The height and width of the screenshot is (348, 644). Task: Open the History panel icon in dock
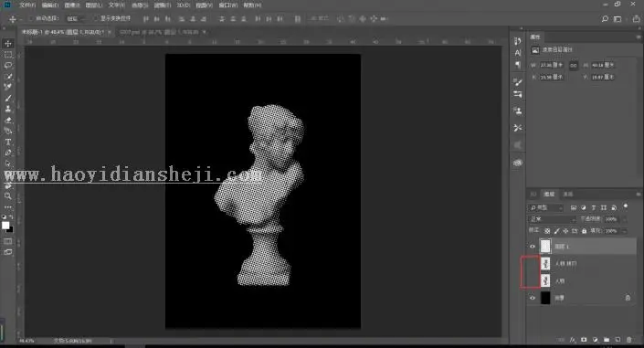click(x=518, y=41)
